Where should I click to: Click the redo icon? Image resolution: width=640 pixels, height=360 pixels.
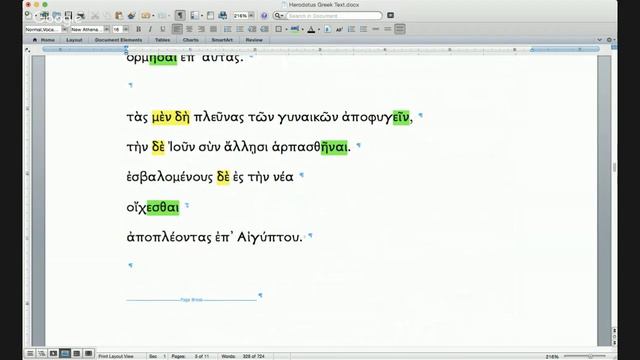(x=162, y=16)
